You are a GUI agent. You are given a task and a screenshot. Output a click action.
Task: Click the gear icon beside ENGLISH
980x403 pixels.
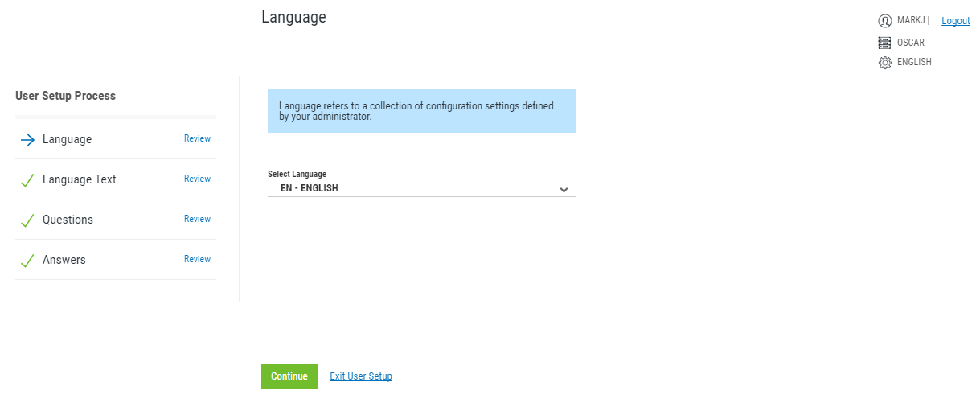(885, 63)
